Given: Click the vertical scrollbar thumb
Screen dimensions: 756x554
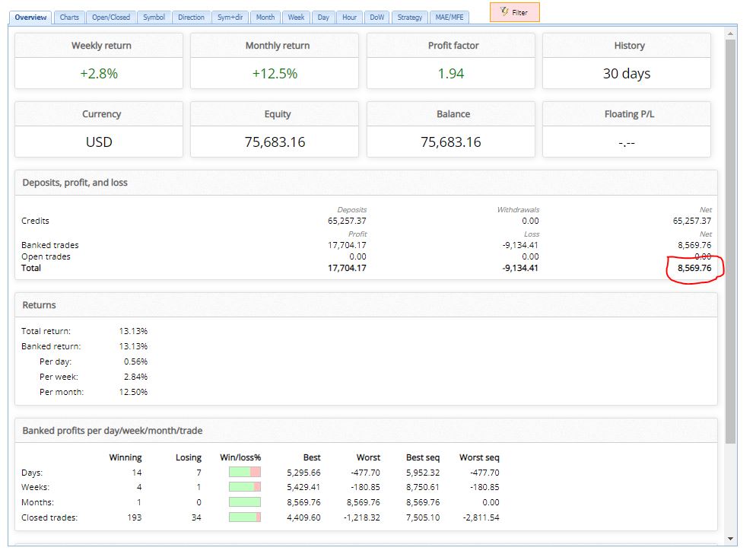Looking at the screenshot, I should coord(730,241).
